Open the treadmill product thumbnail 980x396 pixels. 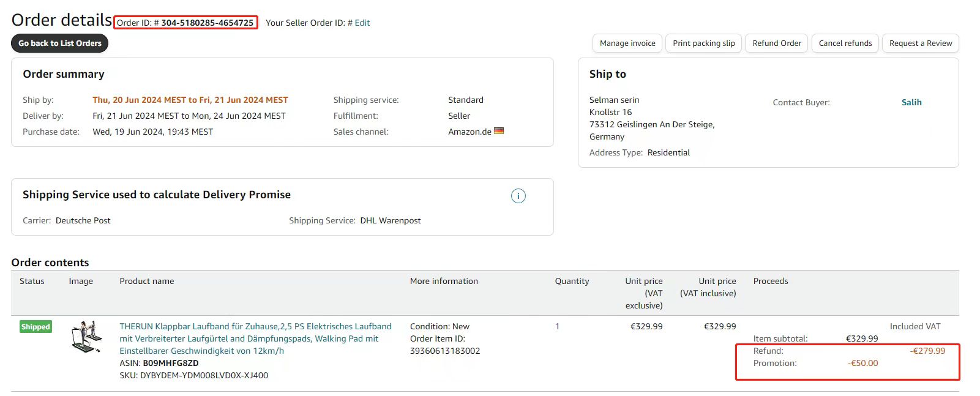[x=86, y=337]
